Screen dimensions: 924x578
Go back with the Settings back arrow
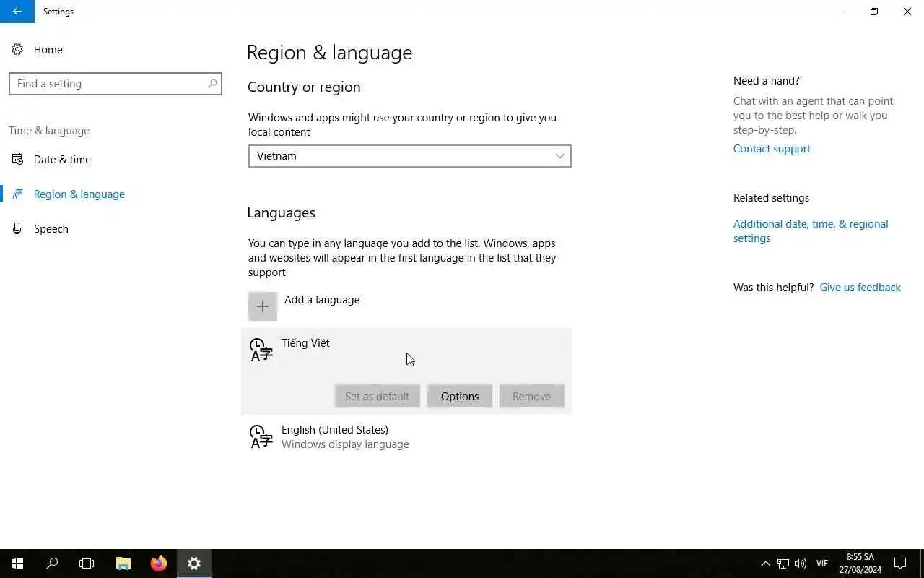(x=17, y=12)
